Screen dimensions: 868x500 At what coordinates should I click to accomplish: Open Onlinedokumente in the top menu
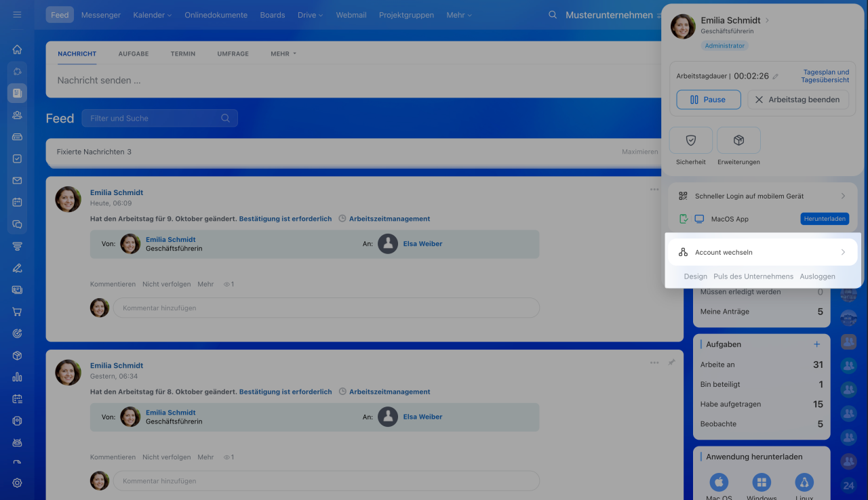point(216,15)
